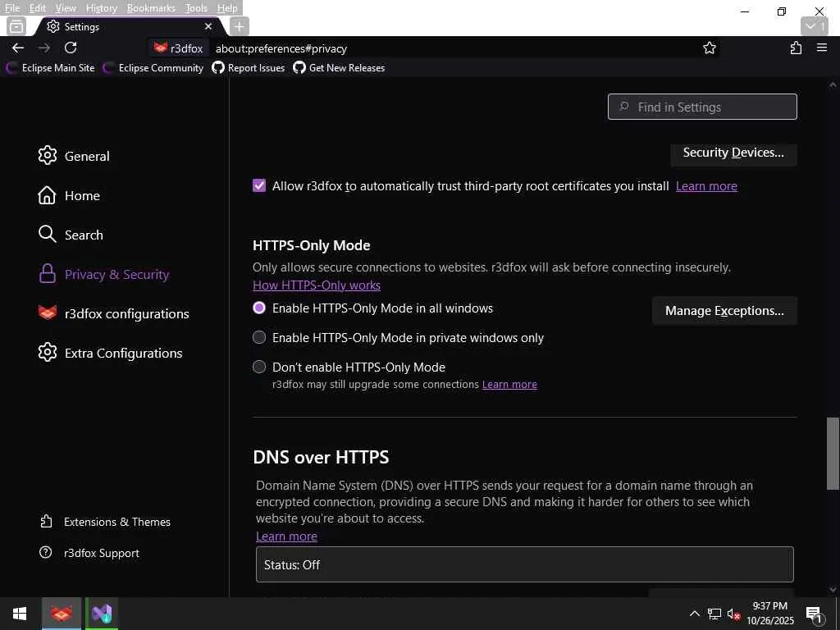Open the Report Issues GitHub bookmark

[x=249, y=68]
